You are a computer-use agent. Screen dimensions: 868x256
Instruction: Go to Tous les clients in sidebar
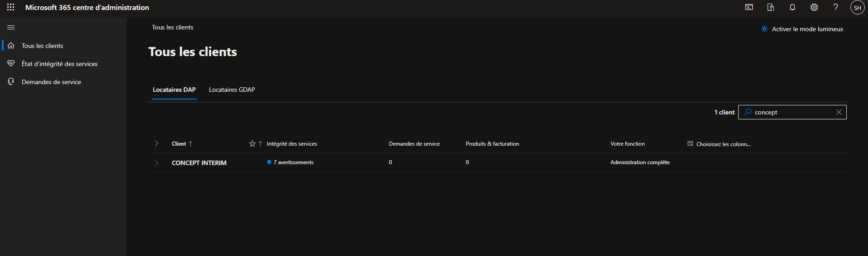tap(43, 46)
